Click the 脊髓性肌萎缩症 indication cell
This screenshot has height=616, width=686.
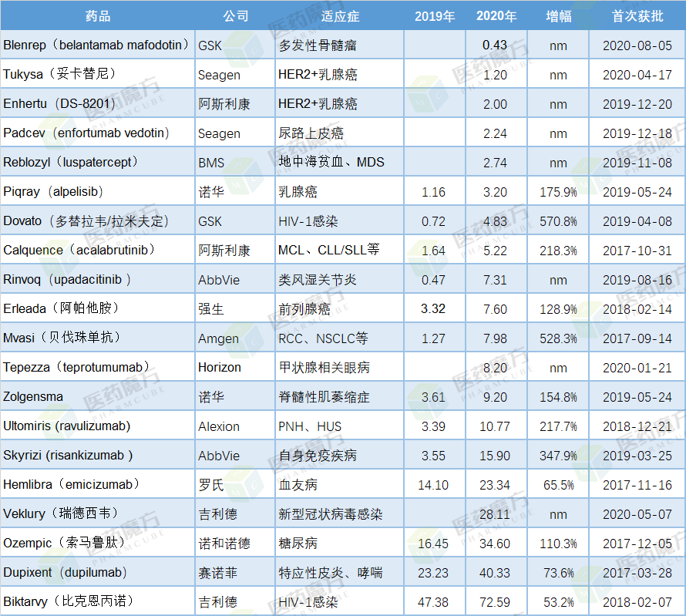(x=339, y=396)
